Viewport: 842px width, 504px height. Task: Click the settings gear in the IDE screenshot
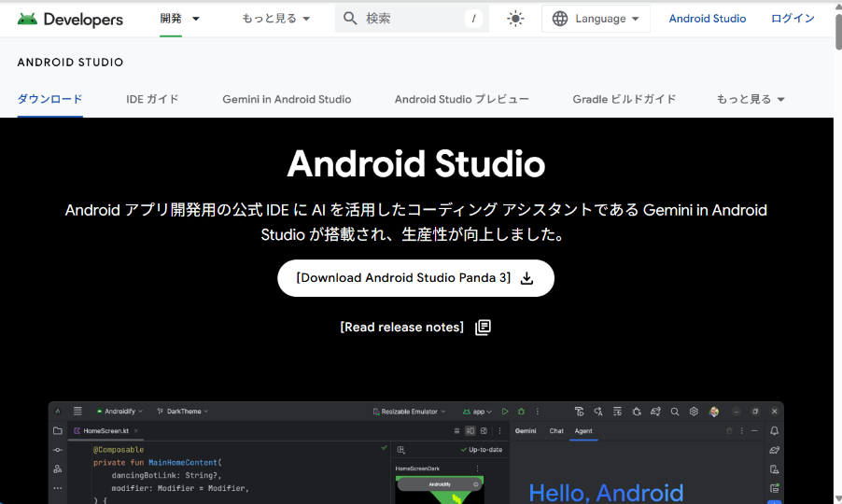tap(694, 412)
